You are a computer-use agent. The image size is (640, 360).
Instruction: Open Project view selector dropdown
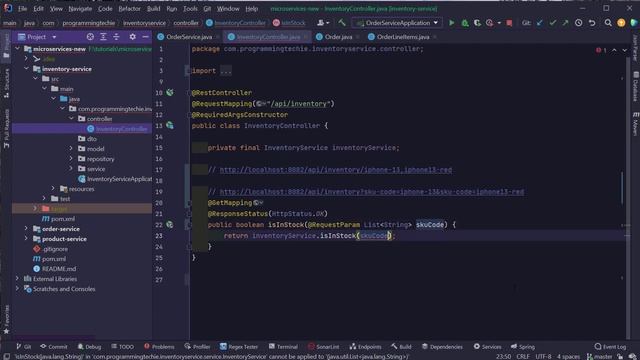pos(38,37)
